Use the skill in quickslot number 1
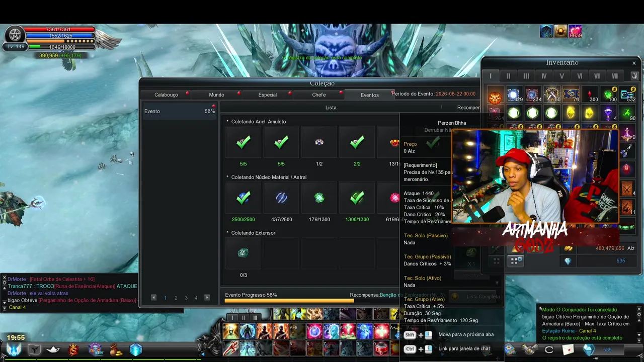Image resolution: width=644 pixels, height=362 pixels. click(x=230, y=348)
